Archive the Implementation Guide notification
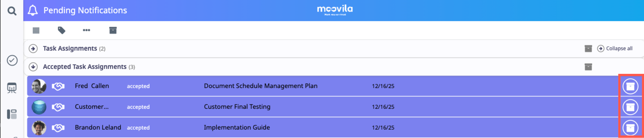This screenshot has width=644, height=138. click(x=630, y=128)
